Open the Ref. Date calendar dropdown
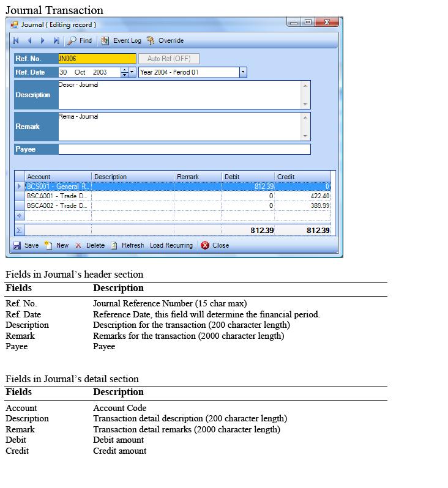 [132, 72]
